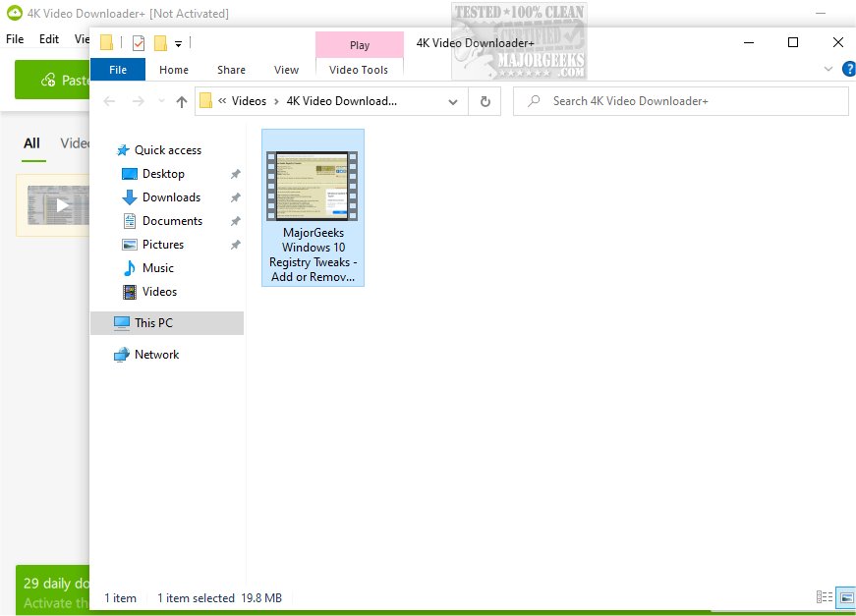Screen dimensions: 856x616
Task: Click the '1 item' status bar text
Action: coord(120,598)
